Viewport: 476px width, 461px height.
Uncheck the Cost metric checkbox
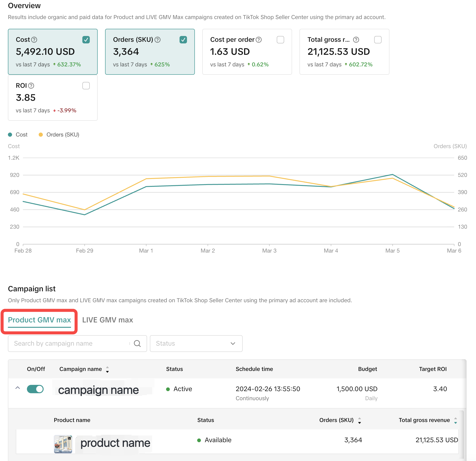[86, 40]
